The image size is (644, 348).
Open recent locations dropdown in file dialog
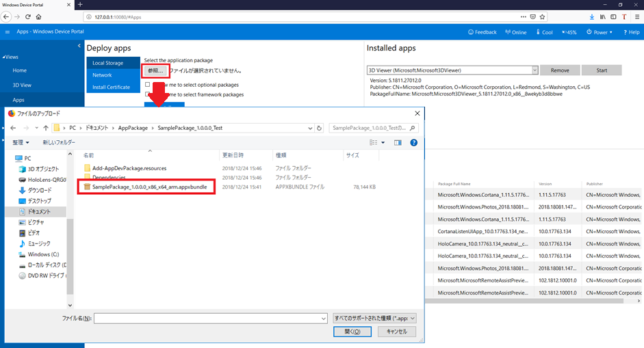coord(36,128)
